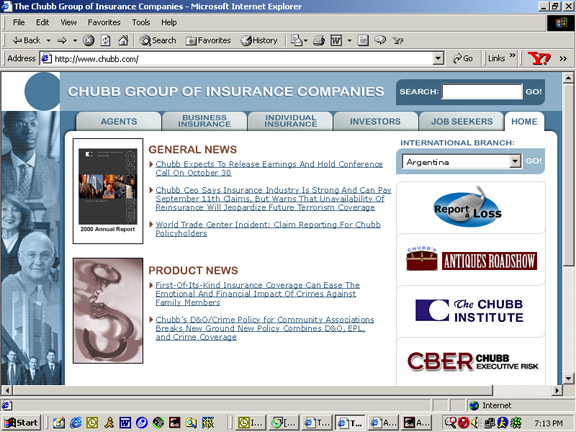Open the Favorites menu
This screenshot has height=432, width=576.
pyautogui.click(x=104, y=22)
